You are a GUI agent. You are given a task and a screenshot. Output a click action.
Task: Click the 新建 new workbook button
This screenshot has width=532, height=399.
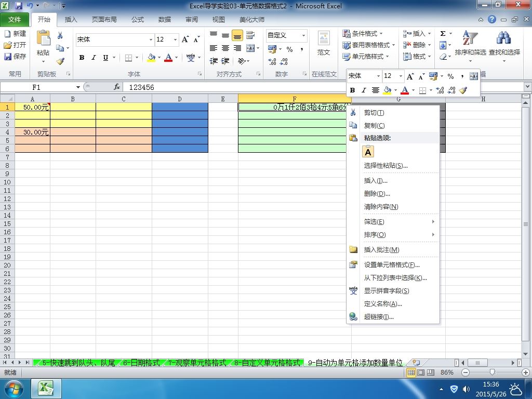15,34
